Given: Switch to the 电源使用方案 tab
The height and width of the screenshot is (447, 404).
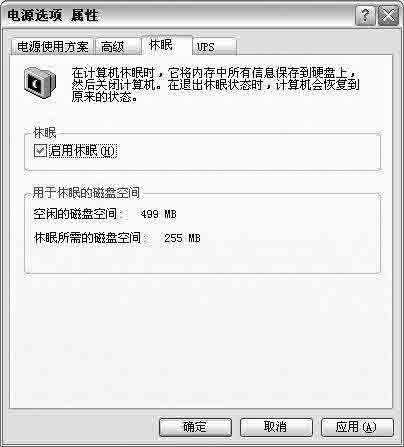Looking at the screenshot, I should pos(53,47).
